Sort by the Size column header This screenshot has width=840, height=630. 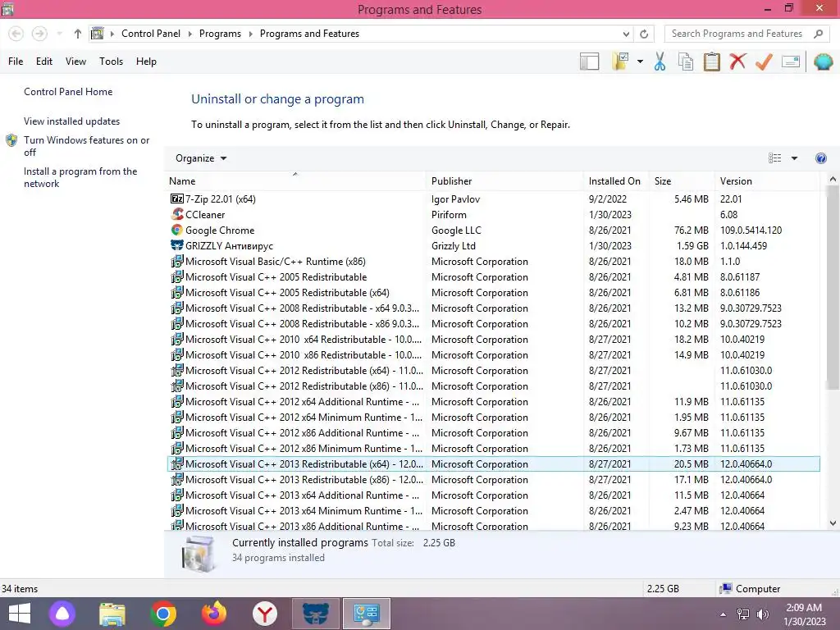[682, 181]
